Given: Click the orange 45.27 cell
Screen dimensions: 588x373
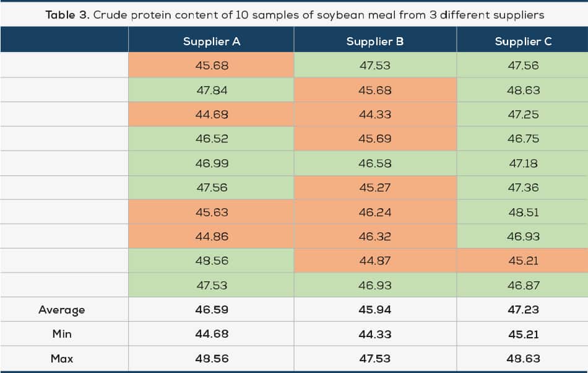Looking at the screenshot, I should pyautogui.click(x=375, y=188).
